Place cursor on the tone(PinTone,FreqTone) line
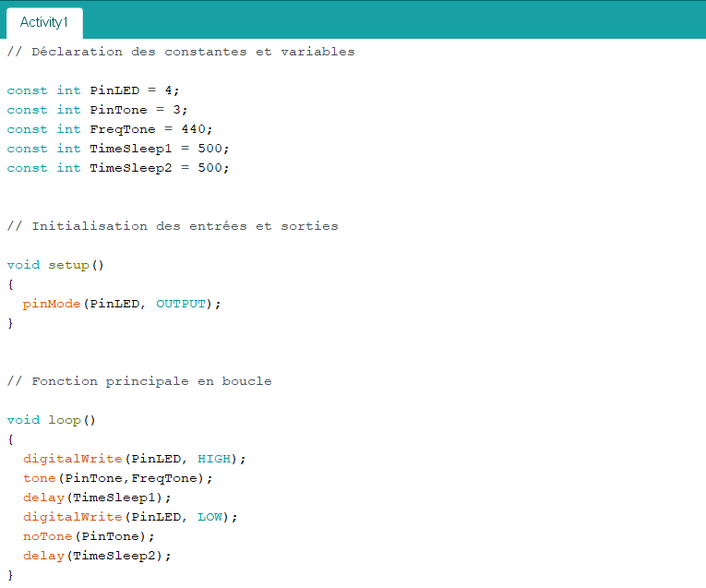Viewport: 706px width, 588px height. click(118, 478)
